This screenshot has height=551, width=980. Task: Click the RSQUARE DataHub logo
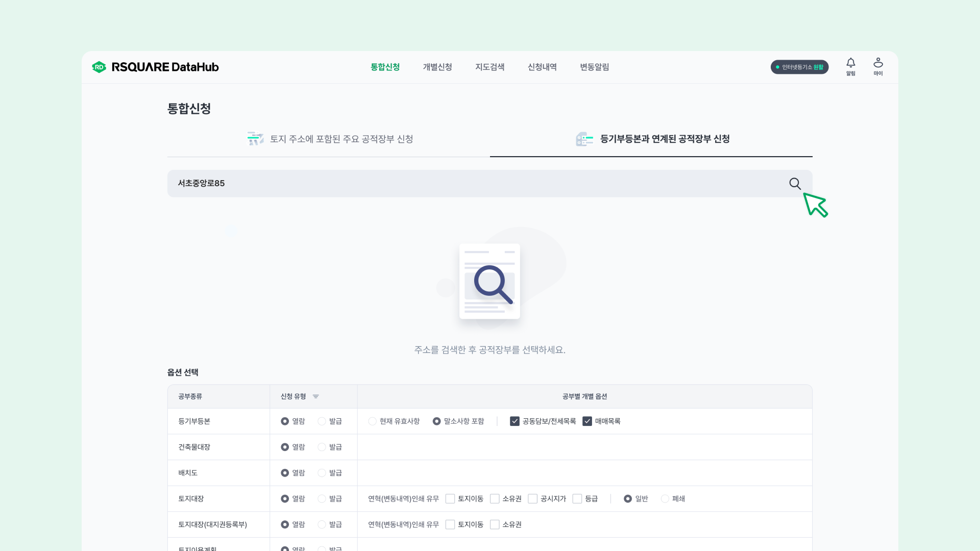tap(156, 67)
